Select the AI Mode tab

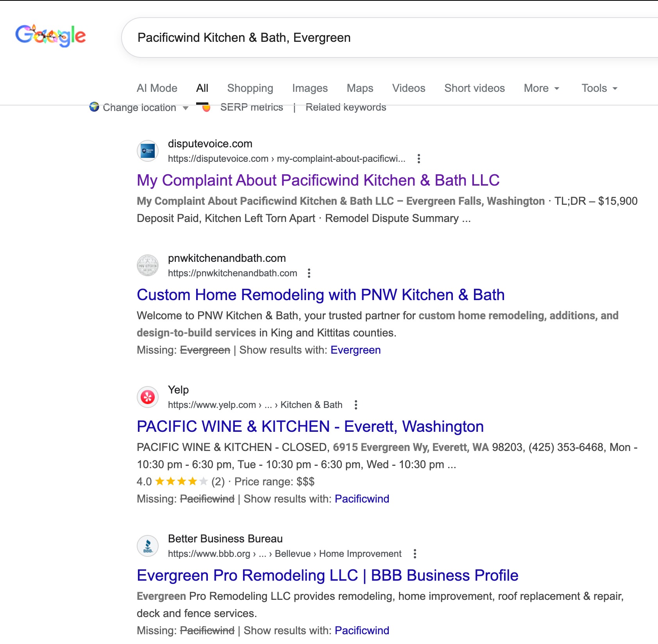tap(157, 88)
